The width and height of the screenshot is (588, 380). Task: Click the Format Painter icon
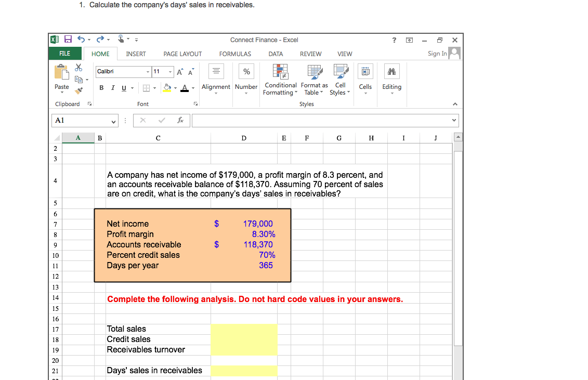pyautogui.click(x=80, y=90)
